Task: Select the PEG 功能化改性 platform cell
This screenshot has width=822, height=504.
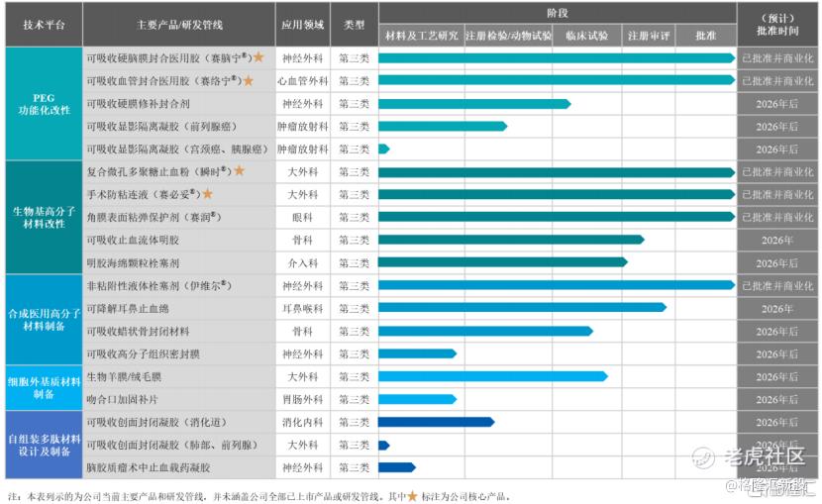Action: tap(44, 104)
